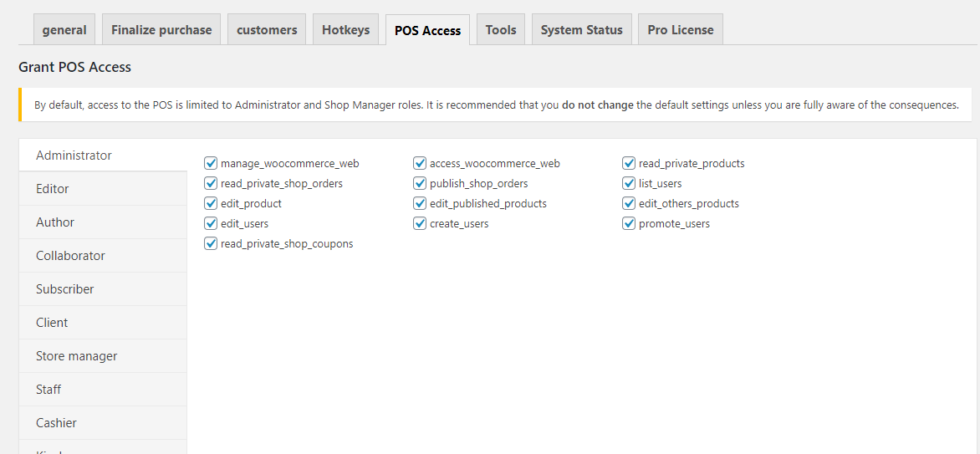Toggle the read_private_shop_orders checkbox
Viewport: 980px width, 454px height.
point(211,184)
